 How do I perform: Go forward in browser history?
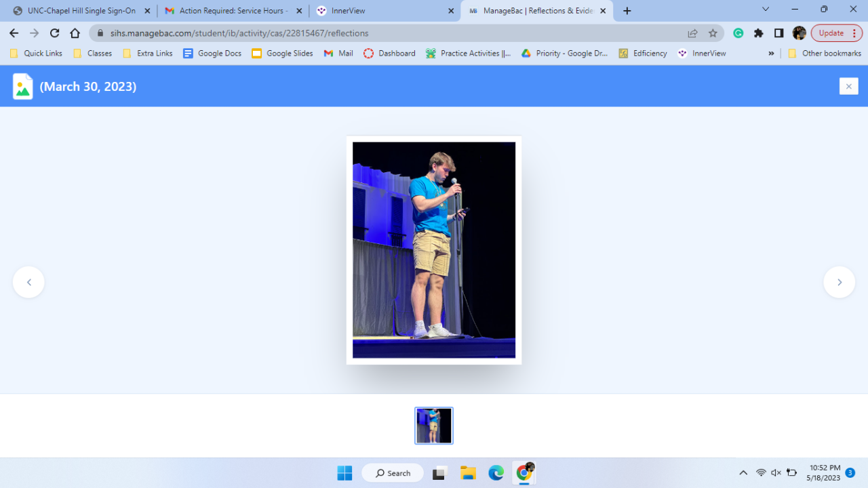35,33
